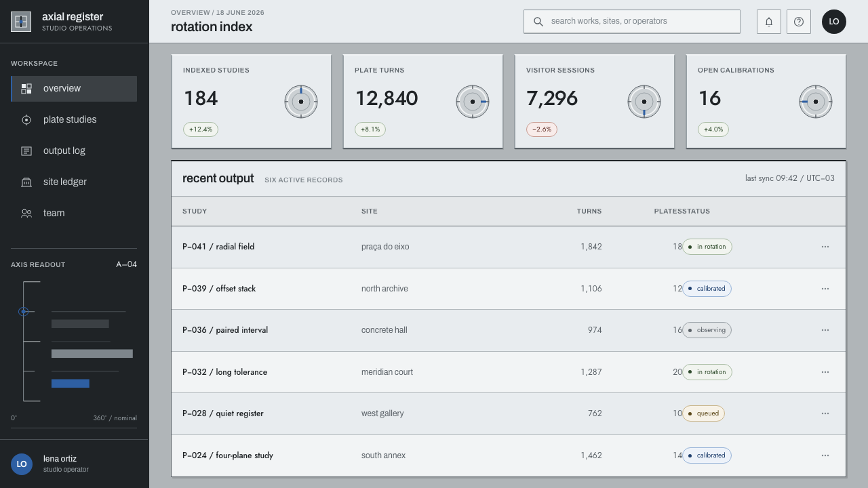The width and height of the screenshot is (868, 488).
Task: Navigate to site ledger
Action: pos(74,182)
